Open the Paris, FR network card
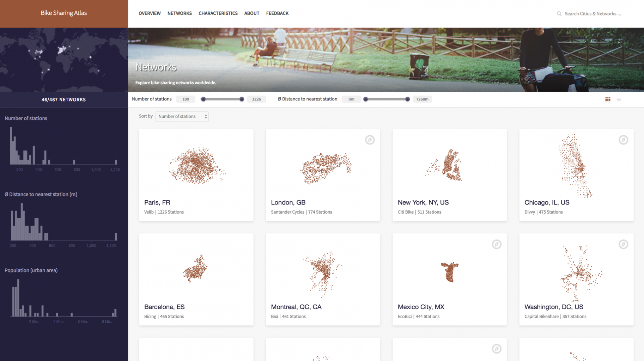644x361 pixels. (x=196, y=175)
